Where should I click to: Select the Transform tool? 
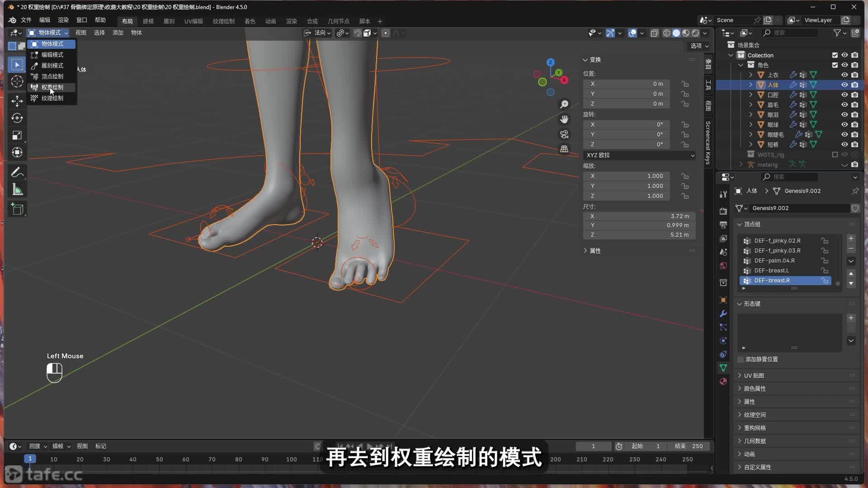(17, 152)
